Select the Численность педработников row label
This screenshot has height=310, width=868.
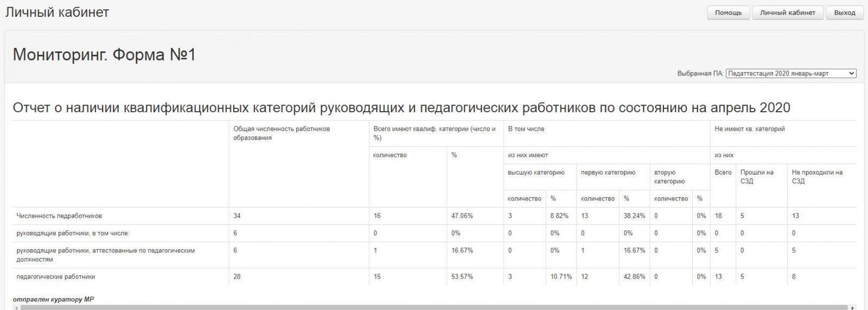(x=59, y=216)
